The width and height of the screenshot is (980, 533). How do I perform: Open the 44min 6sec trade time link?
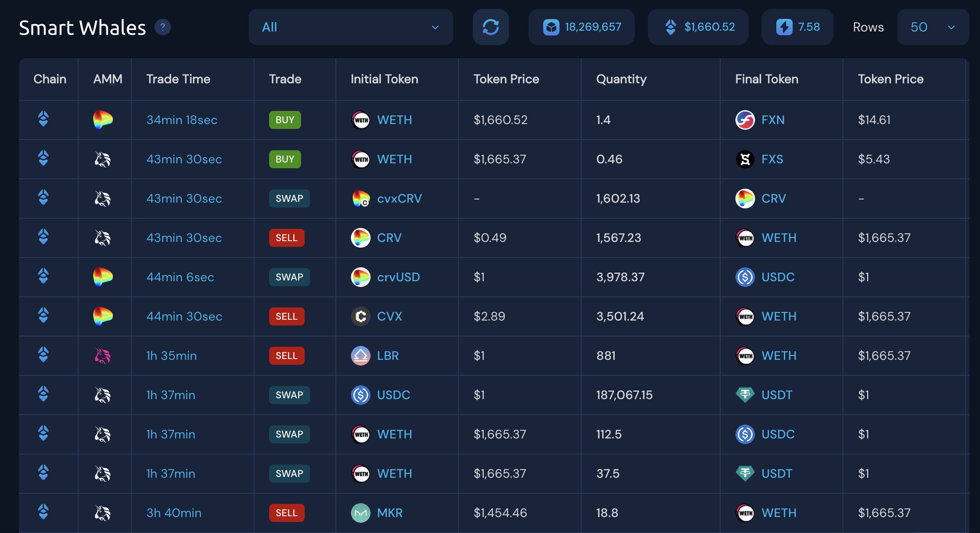[x=180, y=277]
